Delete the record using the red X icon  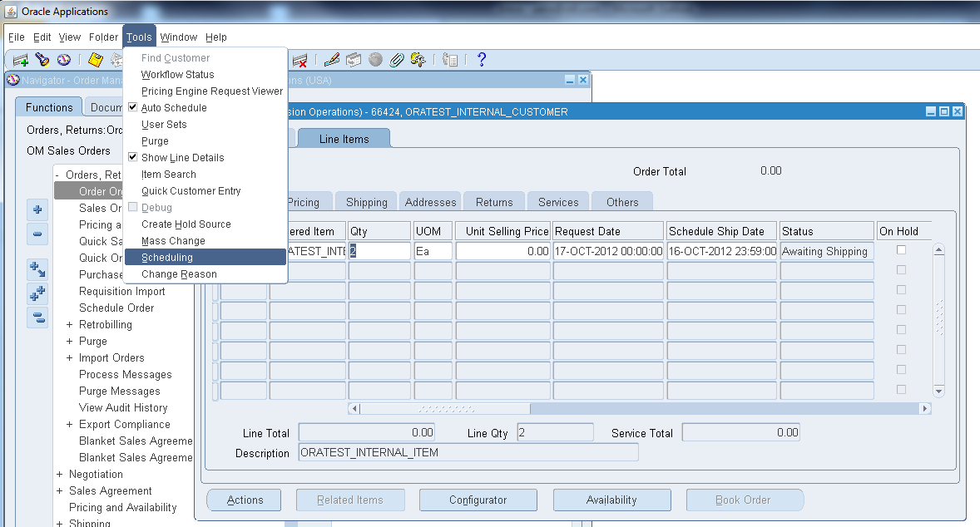click(301, 60)
